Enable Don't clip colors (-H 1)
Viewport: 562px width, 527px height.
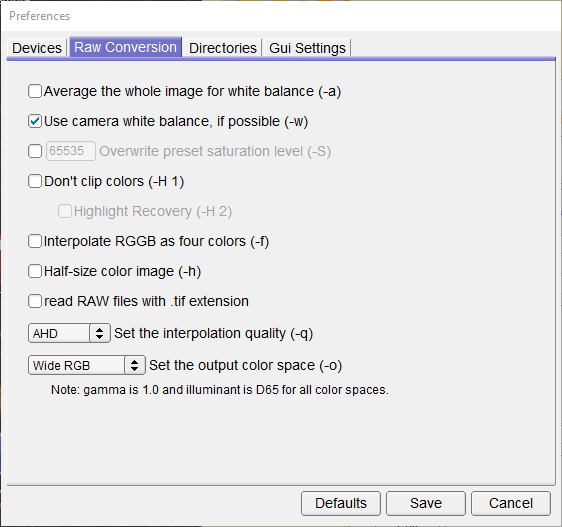point(35,181)
